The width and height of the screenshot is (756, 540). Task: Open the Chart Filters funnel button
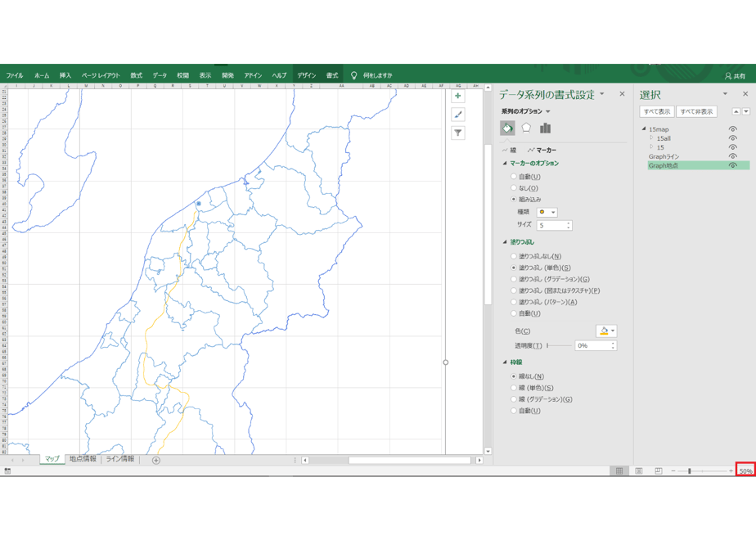pos(457,133)
